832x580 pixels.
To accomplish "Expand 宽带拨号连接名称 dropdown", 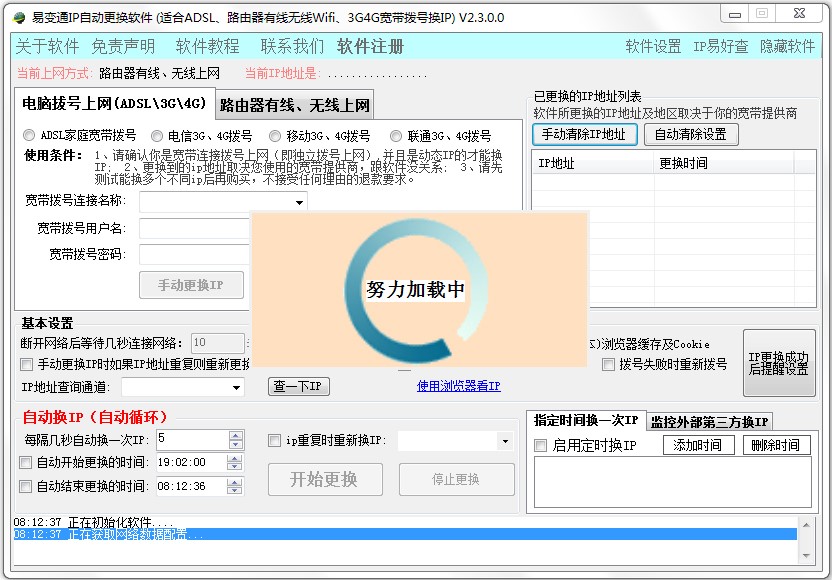I will pos(299,203).
